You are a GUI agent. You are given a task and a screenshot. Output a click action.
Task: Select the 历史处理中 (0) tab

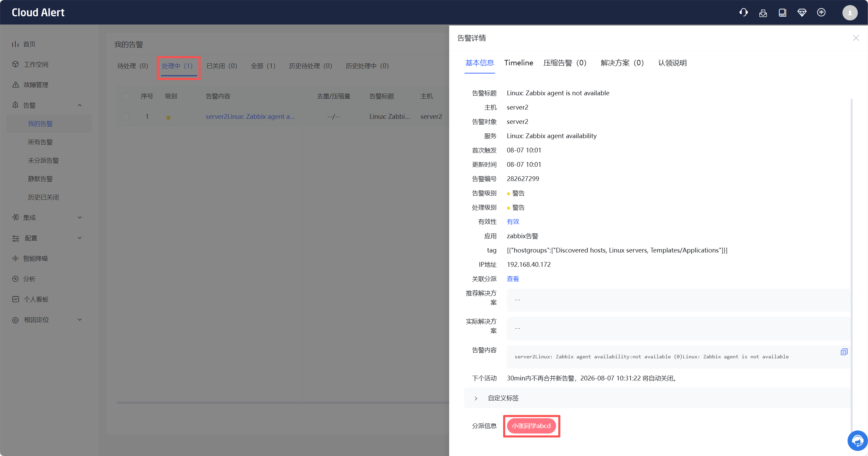click(367, 66)
